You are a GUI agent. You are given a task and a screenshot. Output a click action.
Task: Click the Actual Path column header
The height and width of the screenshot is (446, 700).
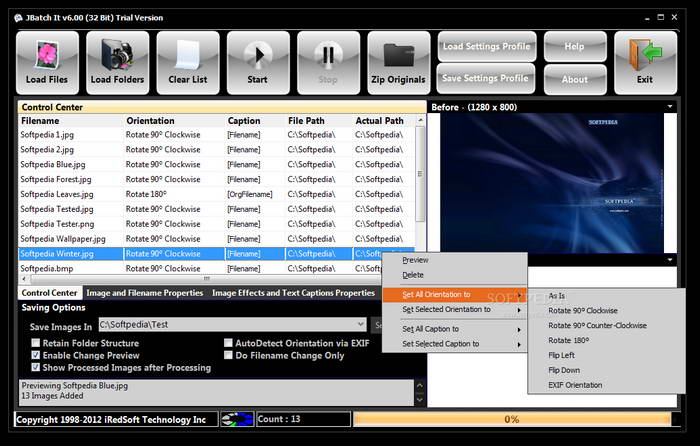pyautogui.click(x=384, y=121)
